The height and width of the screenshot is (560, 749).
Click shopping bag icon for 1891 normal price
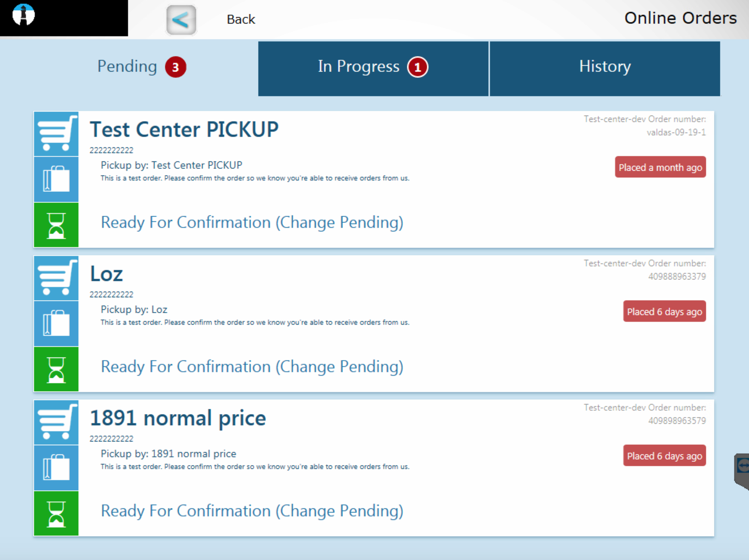click(x=56, y=468)
